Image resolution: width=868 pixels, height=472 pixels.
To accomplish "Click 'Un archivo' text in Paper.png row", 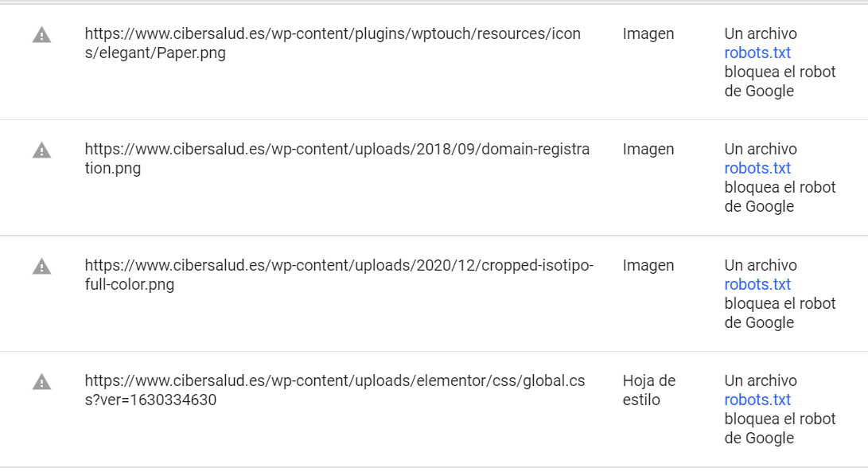I will tap(761, 33).
